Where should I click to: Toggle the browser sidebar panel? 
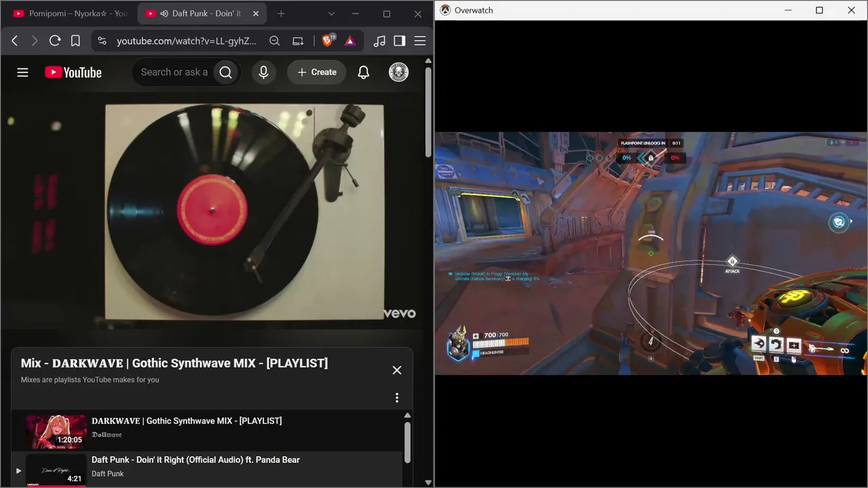[x=399, y=41]
